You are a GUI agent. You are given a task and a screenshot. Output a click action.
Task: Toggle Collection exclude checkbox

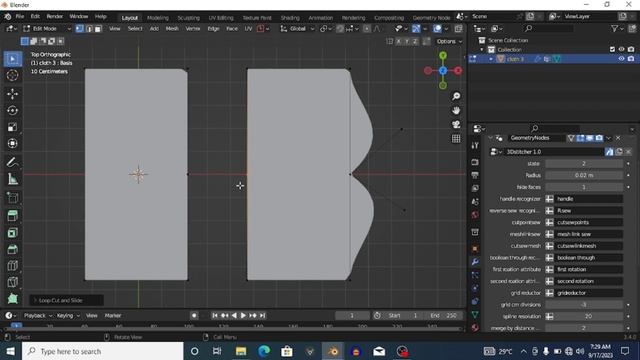[x=612, y=49]
